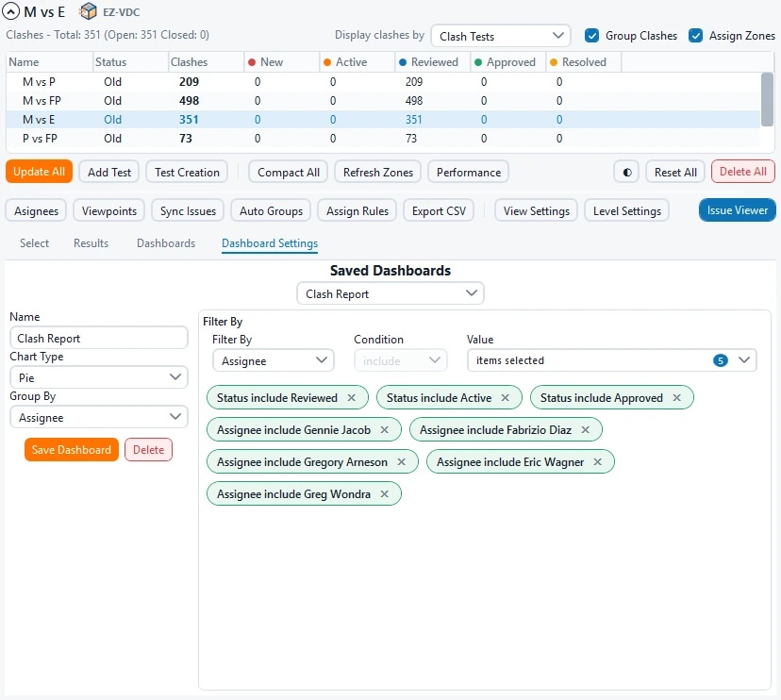This screenshot has width=781, height=700.
Task: Remove the Status include Approved filter chip
Action: pyautogui.click(x=677, y=397)
